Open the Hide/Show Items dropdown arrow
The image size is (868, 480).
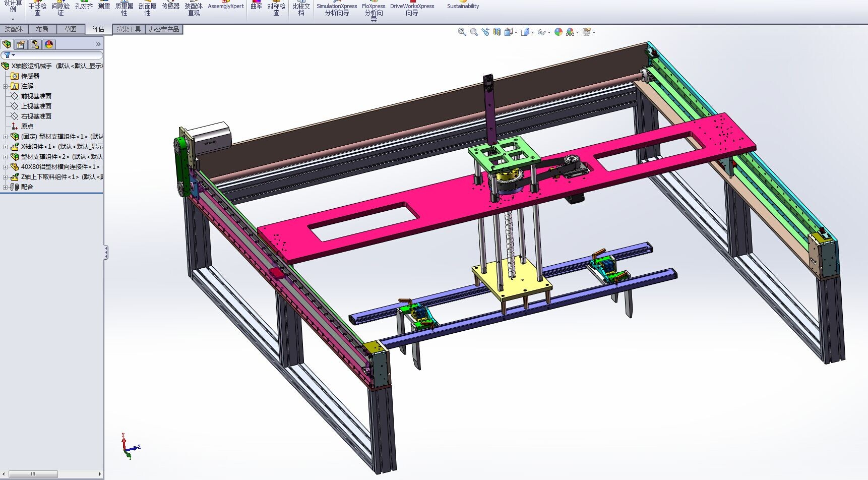[x=549, y=32]
